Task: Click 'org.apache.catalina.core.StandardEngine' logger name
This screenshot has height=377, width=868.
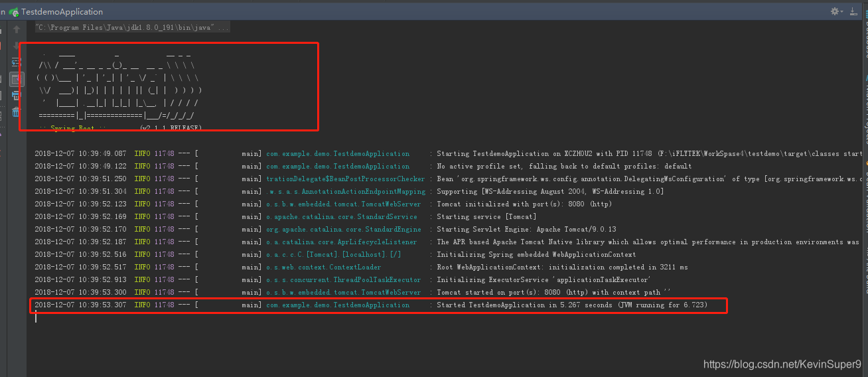Action: coord(343,230)
